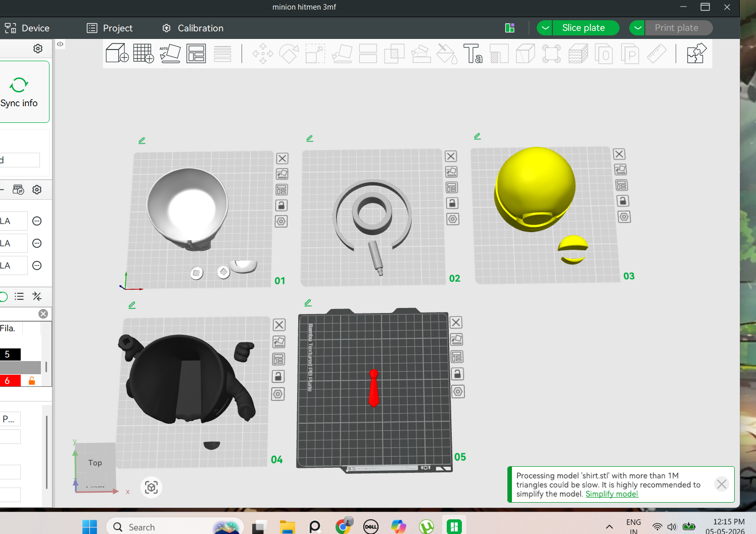Clear the sidebar search with the X
The height and width of the screenshot is (534, 756).
pos(43,314)
